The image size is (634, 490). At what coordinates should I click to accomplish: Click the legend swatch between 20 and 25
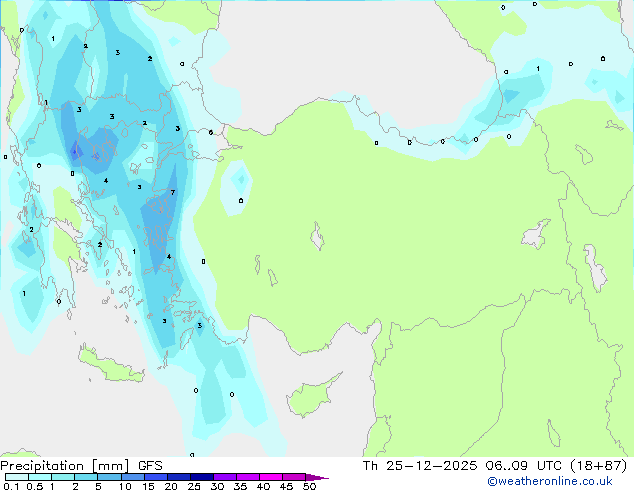click(179, 477)
